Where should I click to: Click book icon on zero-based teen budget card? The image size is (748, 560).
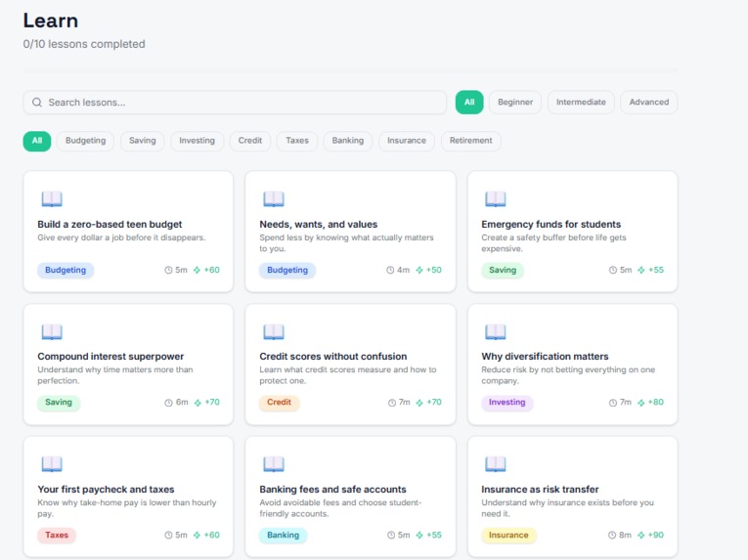(x=52, y=198)
